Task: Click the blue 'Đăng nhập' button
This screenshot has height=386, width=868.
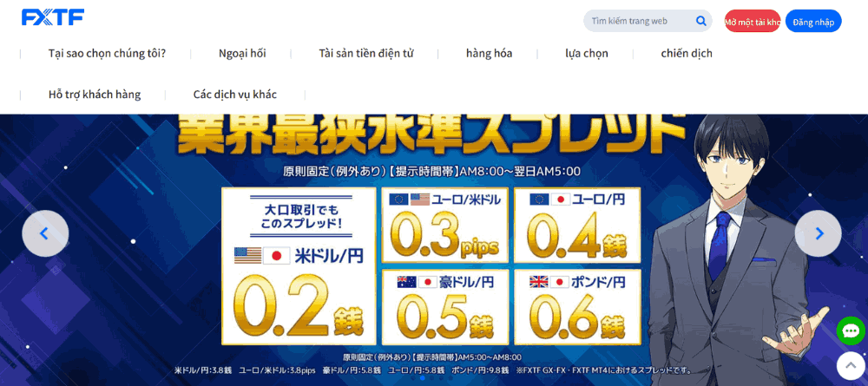Action: point(813,21)
